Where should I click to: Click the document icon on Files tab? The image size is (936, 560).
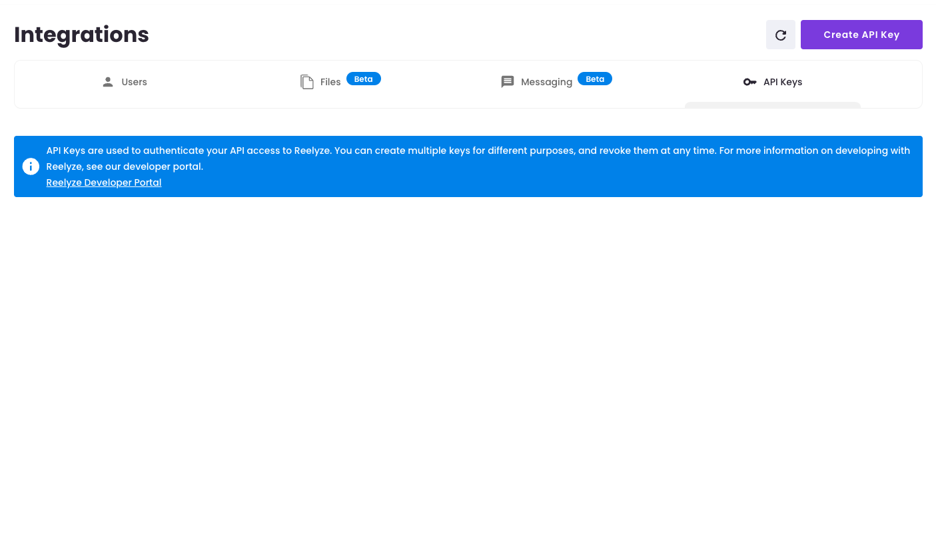[x=307, y=82]
